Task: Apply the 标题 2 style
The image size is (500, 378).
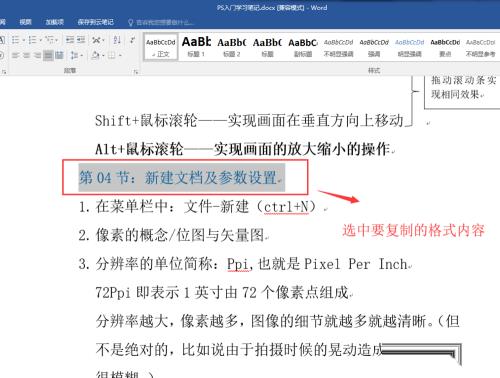Action: [232, 47]
